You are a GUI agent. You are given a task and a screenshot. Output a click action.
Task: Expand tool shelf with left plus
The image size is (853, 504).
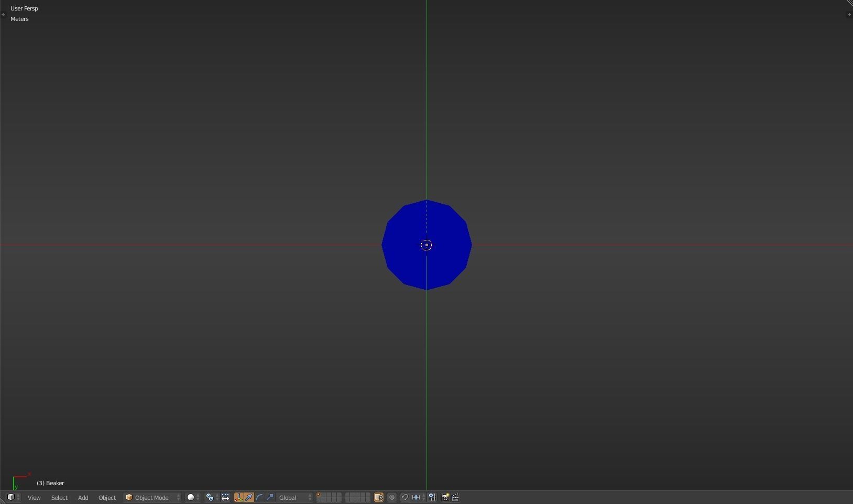tap(3, 15)
